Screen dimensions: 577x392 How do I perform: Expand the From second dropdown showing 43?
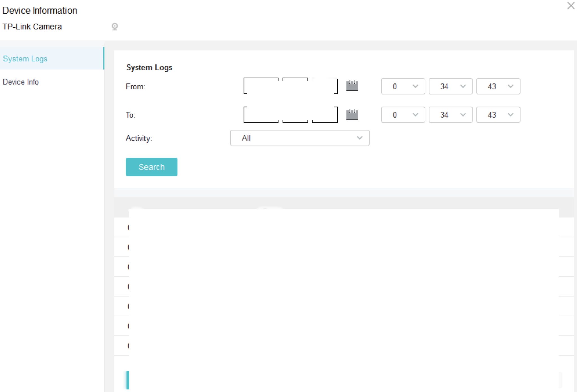point(498,86)
